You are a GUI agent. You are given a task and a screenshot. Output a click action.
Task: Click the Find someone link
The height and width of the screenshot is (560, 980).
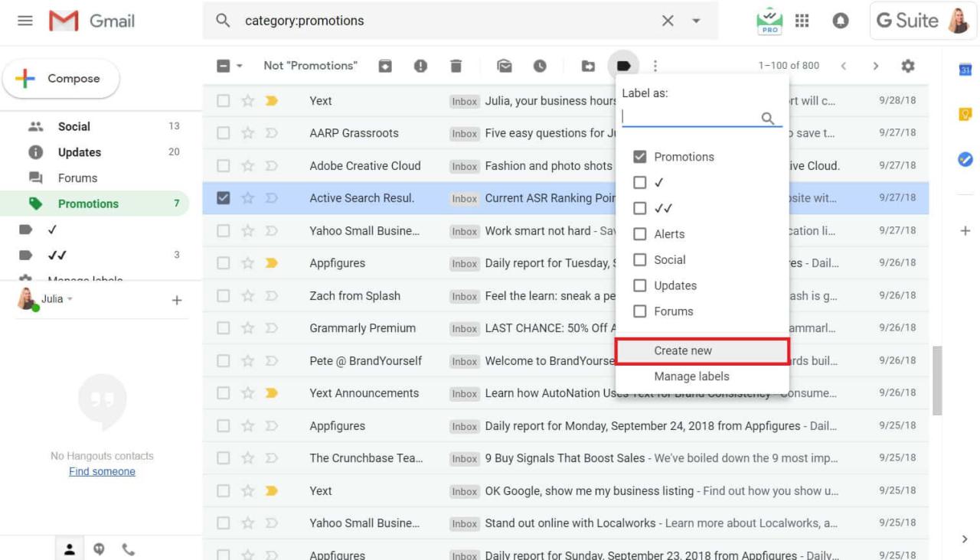102,471
